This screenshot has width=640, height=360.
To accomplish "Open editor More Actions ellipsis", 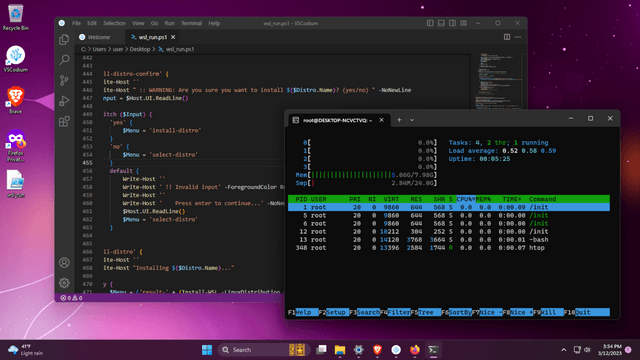I will [518, 37].
